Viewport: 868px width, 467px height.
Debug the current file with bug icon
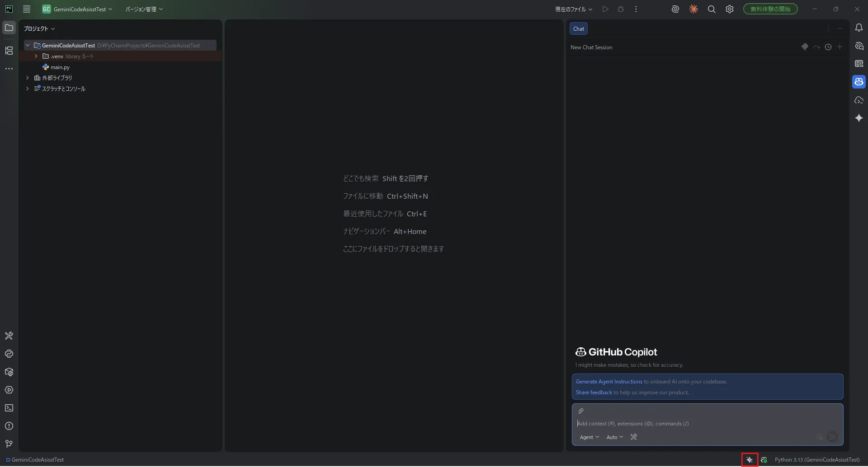[x=621, y=9]
